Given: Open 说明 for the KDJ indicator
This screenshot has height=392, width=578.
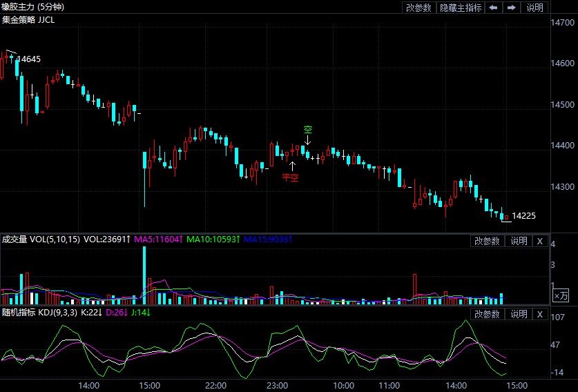Looking at the screenshot, I should [x=519, y=314].
